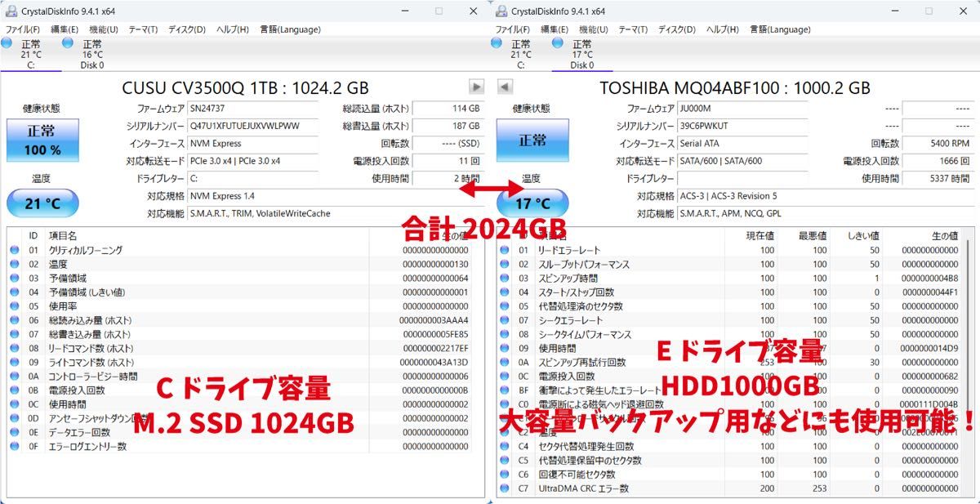Click status orb for コントローラービジー時間 row
Screen dimensions: 980x504
click(x=14, y=376)
